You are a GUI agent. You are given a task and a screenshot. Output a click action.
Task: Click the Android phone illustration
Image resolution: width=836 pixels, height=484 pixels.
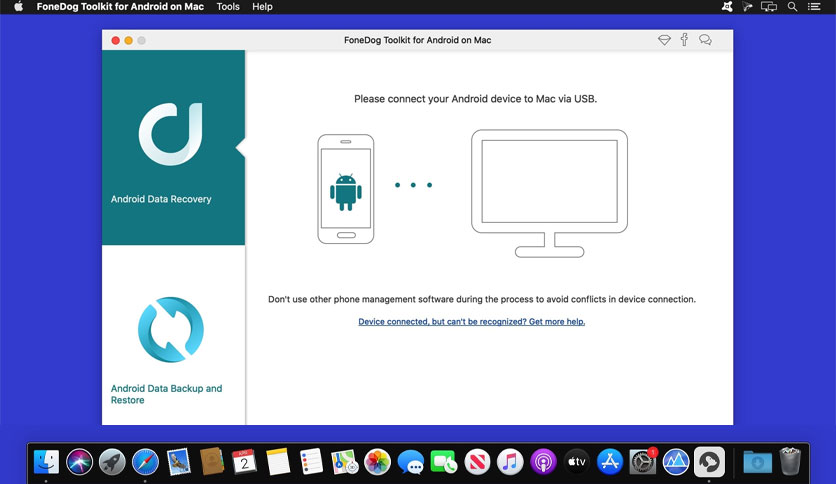(345, 189)
